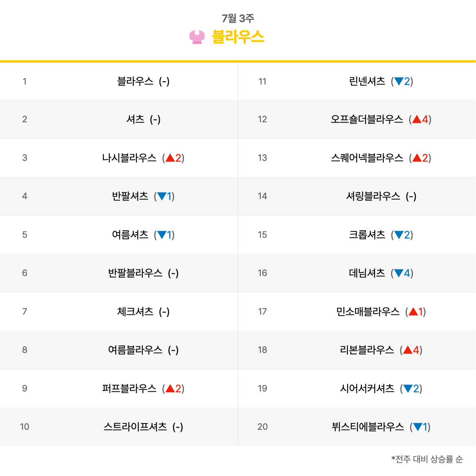This screenshot has height=476, width=476.
Task: Click the keyword 스트라이프셔츠 in row 10
Action: [135, 426]
